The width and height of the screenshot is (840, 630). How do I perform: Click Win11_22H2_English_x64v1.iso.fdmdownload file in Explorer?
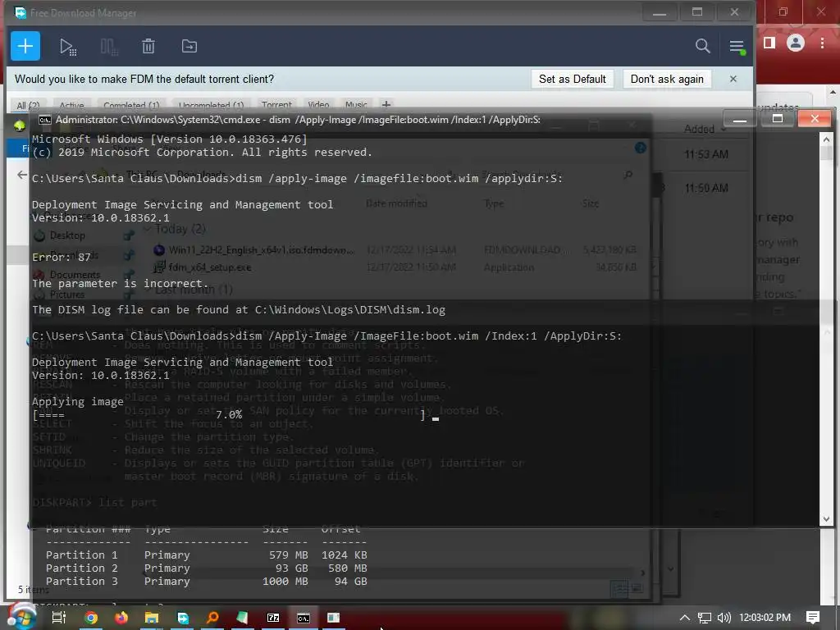click(x=261, y=250)
